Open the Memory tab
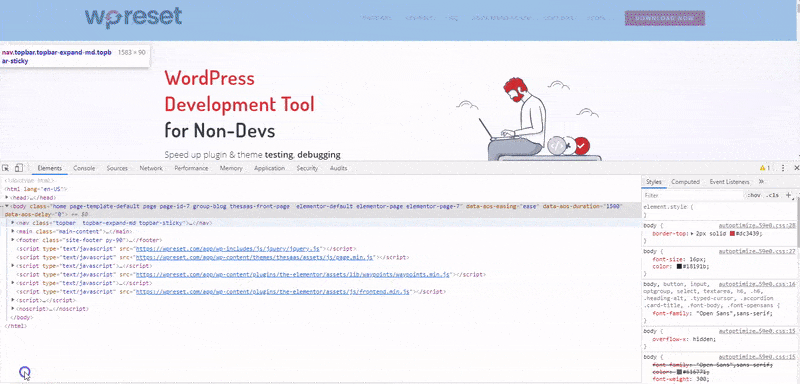 point(231,168)
